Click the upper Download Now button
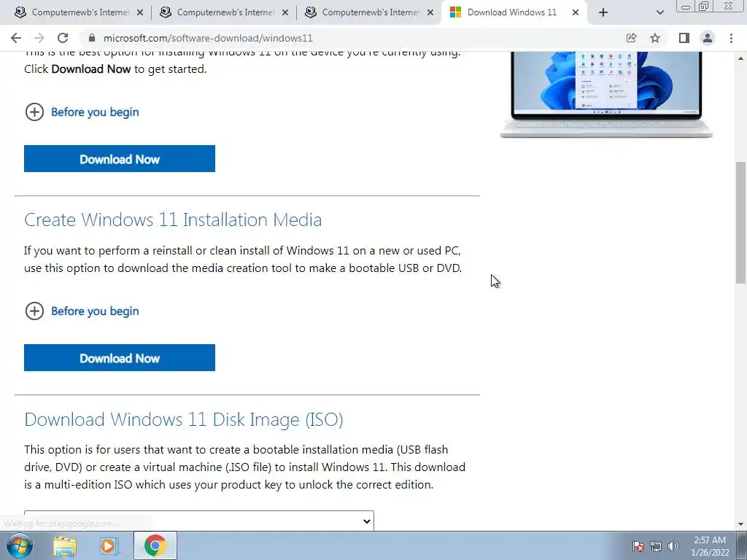Viewport: 747px width, 560px height. click(120, 158)
